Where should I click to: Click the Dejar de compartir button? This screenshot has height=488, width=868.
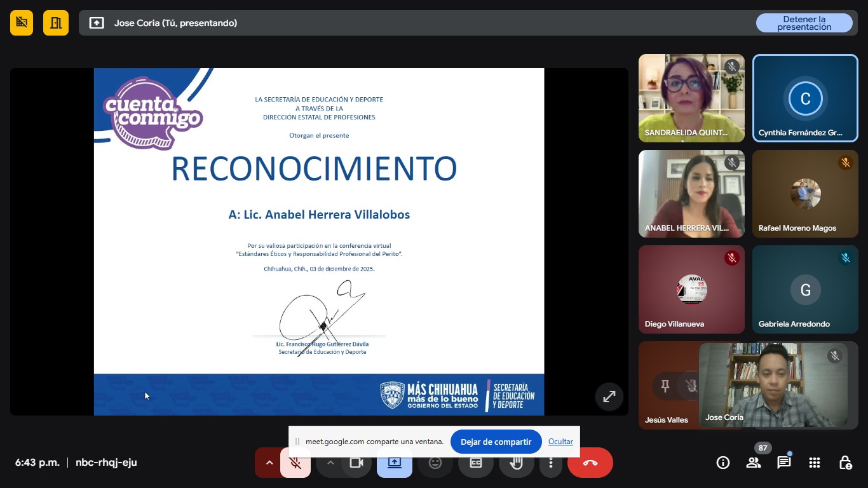coord(496,442)
